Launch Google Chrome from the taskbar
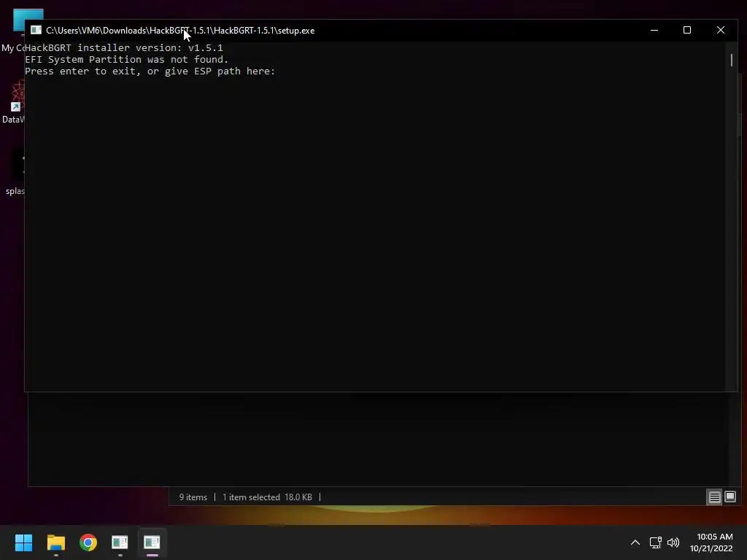The width and height of the screenshot is (747, 560). coord(88,542)
